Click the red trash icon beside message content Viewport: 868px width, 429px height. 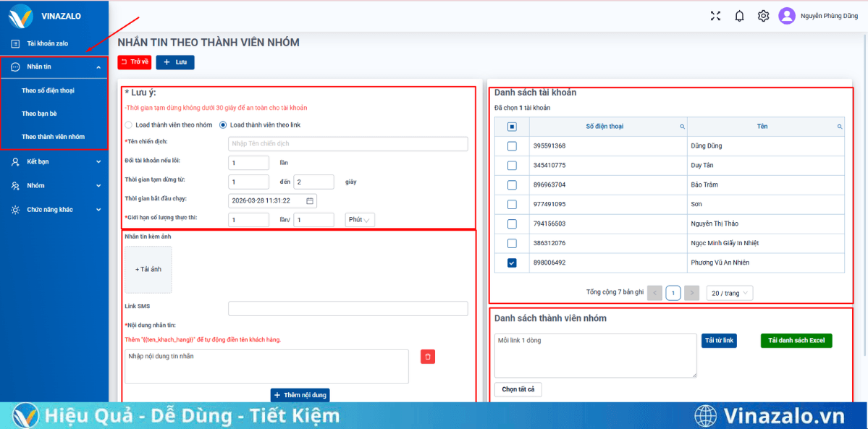427,357
